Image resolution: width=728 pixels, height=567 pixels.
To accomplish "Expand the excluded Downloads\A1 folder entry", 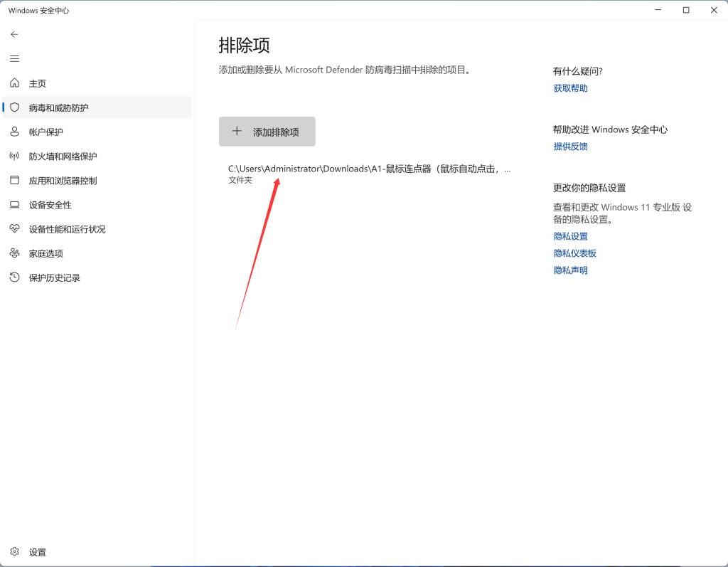I will click(x=370, y=174).
